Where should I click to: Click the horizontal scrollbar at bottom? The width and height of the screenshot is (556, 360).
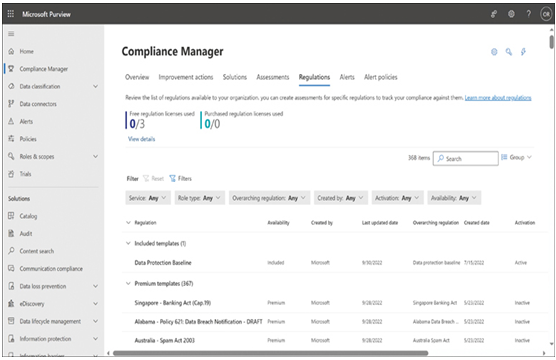(x=270, y=353)
